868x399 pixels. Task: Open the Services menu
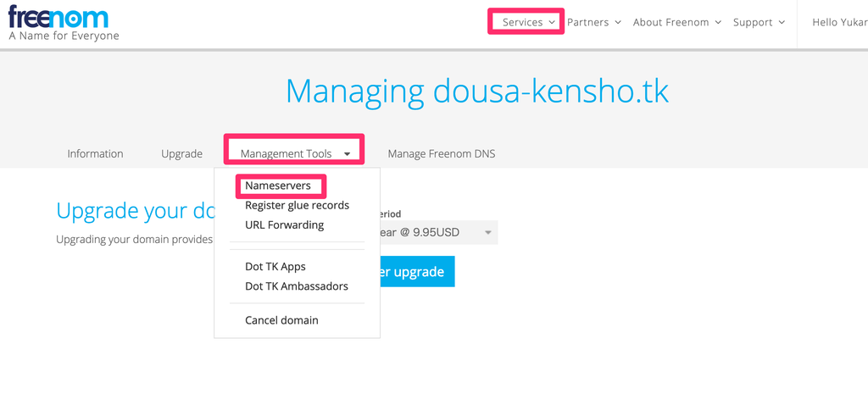tap(529, 22)
